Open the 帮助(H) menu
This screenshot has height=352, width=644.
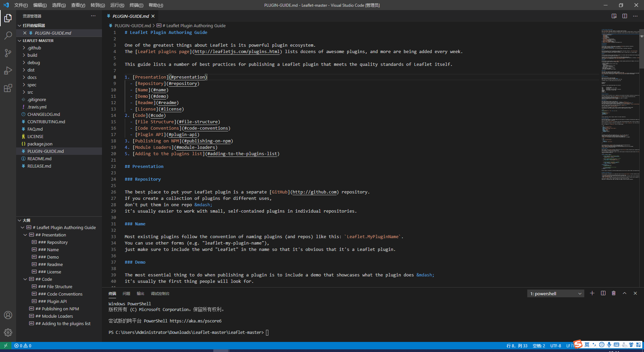(156, 5)
